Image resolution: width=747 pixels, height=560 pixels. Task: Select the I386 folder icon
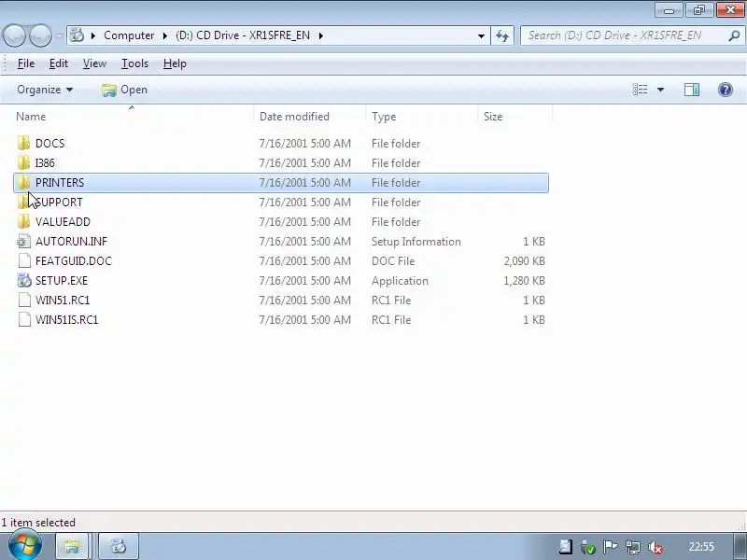(23, 162)
